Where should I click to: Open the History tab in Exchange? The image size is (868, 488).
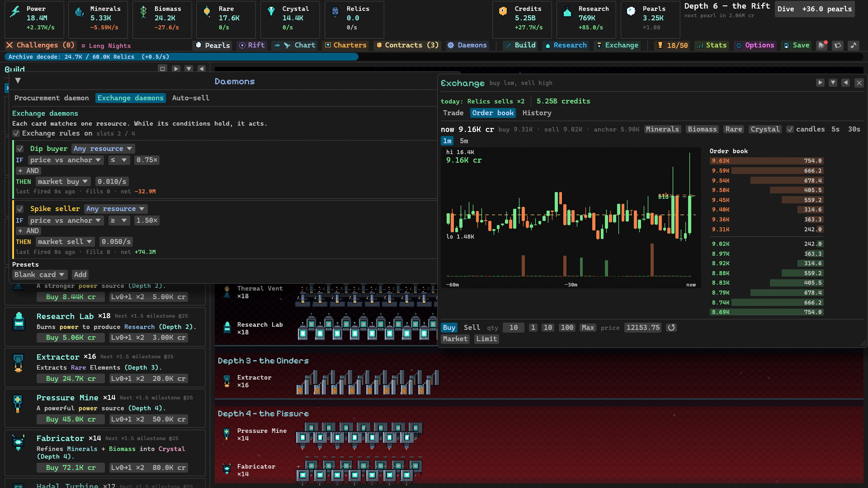coord(537,113)
